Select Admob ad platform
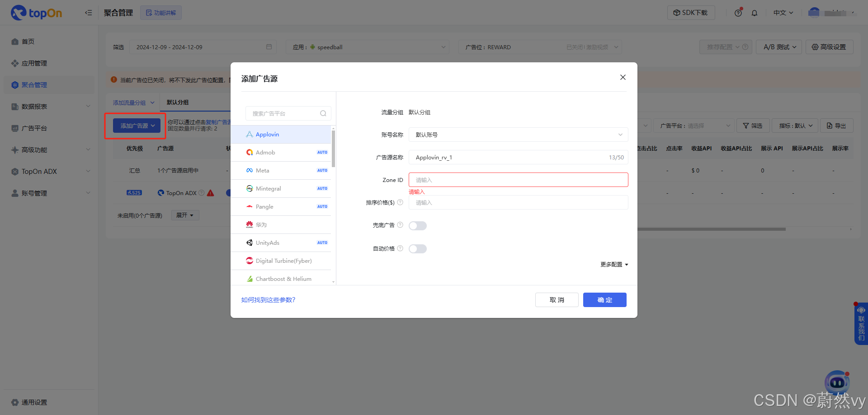Viewport: 868px width, 415px height. [281, 153]
